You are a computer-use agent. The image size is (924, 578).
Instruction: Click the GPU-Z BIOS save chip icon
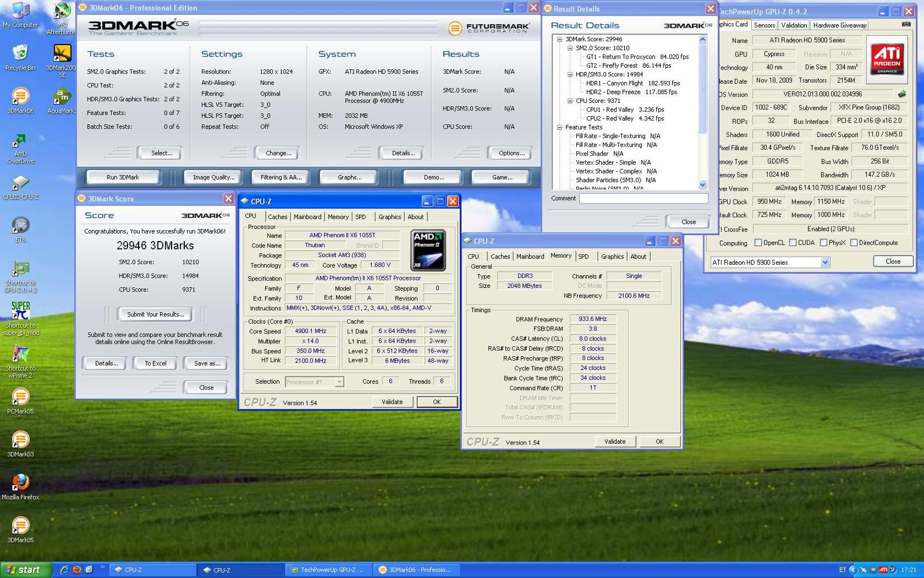point(901,94)
